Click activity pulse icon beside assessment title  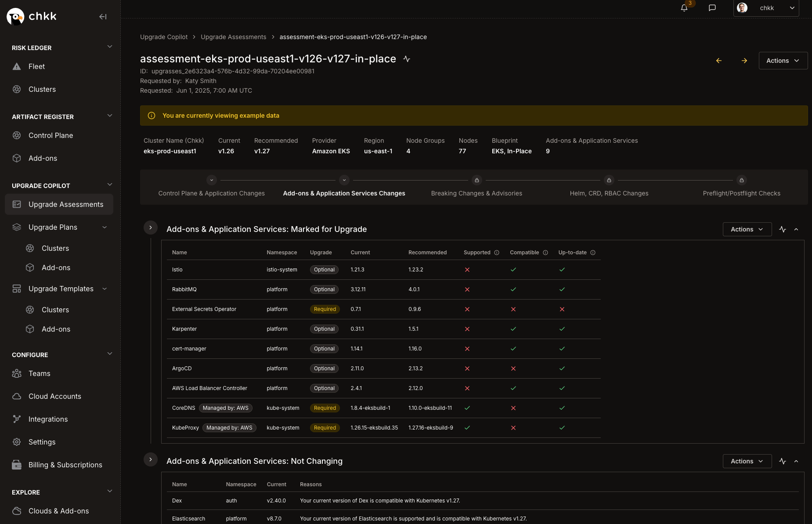pos(407,59)
